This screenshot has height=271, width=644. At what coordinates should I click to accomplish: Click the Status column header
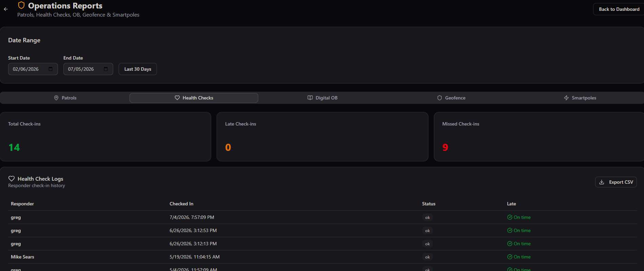(429, 204)
